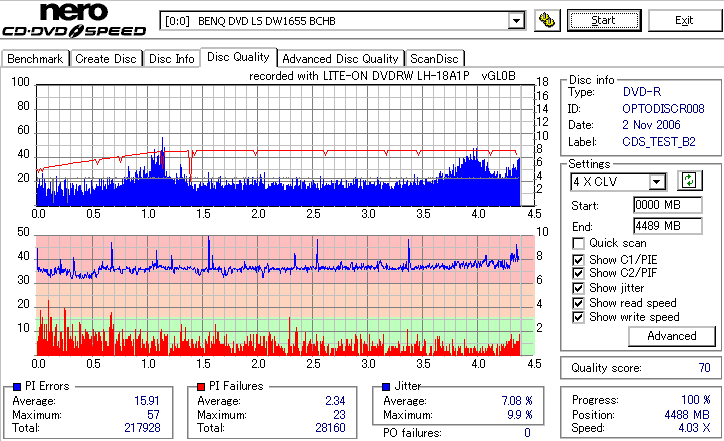Click the Exit button

[684, 20]
